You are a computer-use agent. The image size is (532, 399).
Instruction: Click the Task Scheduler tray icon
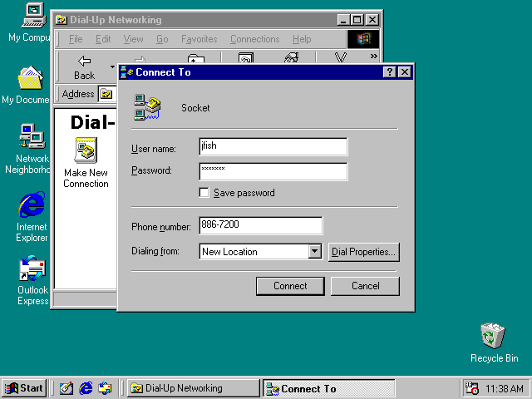click(x=471, y=388)
